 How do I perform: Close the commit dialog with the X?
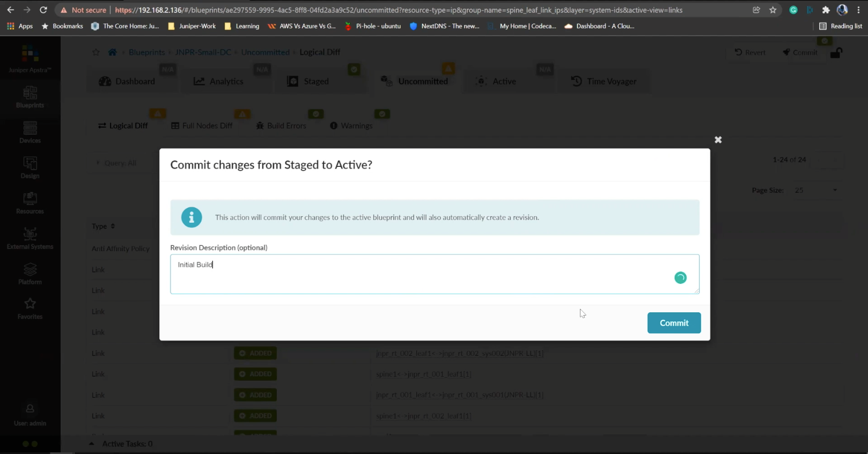pos(718,140)
